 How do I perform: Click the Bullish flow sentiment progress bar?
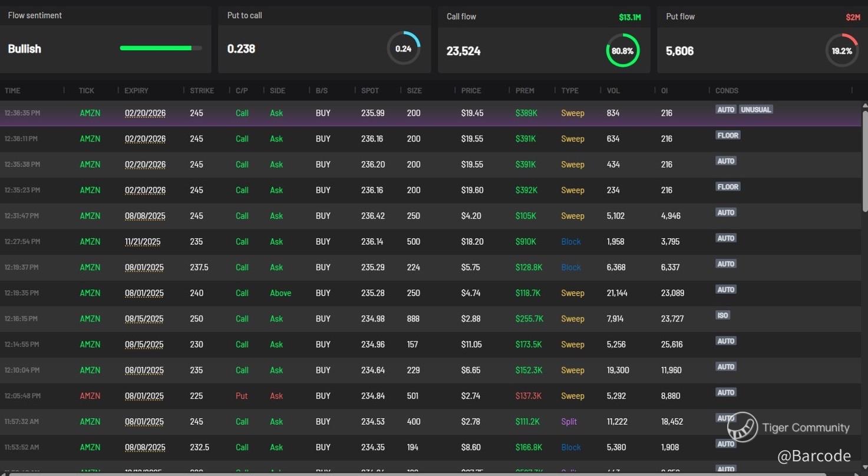click(160, 48)
